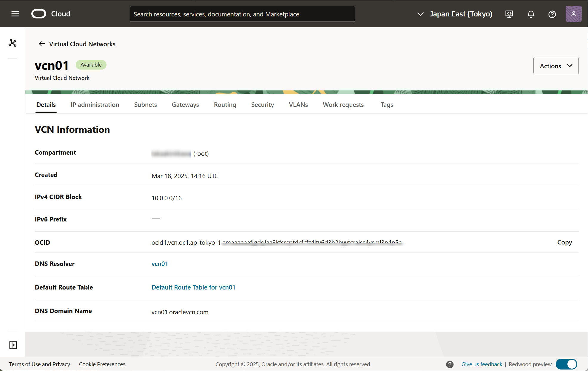
Task: Click the Created date Mar 18, 2025
Action: [185, 176]
